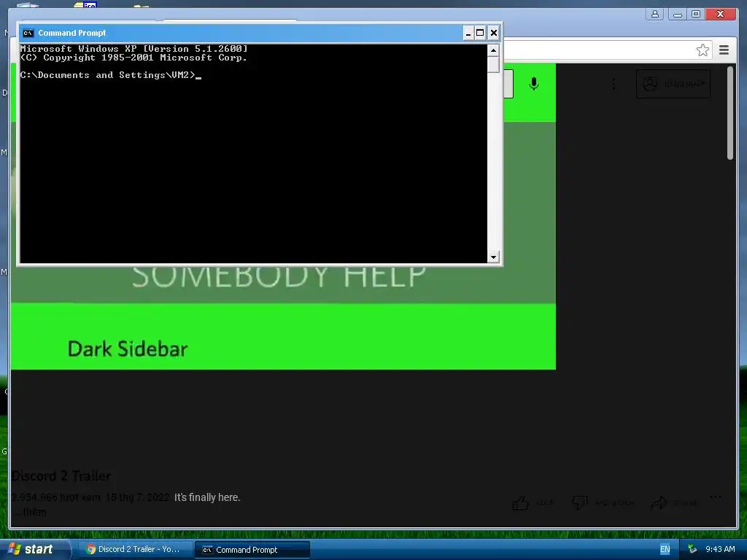Click inside the Command Prompt console area
The height and width of the screenshot is (560, 747).
[253, 153]
